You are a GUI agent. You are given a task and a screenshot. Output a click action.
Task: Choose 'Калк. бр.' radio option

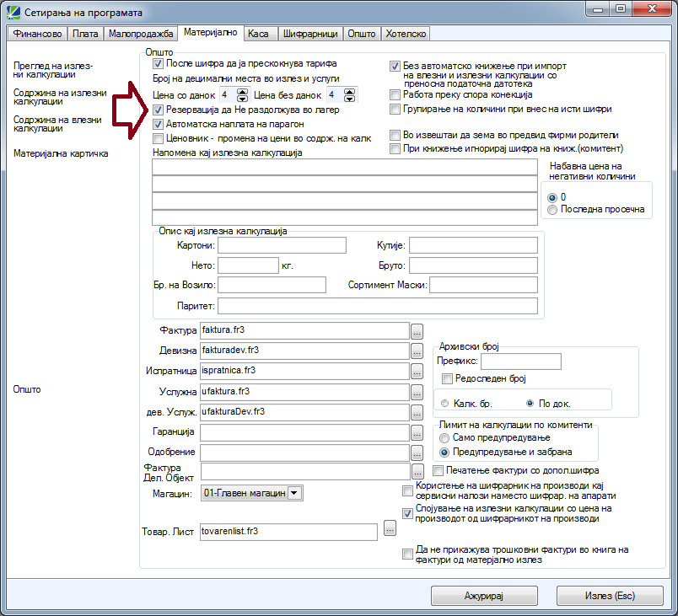444,404
